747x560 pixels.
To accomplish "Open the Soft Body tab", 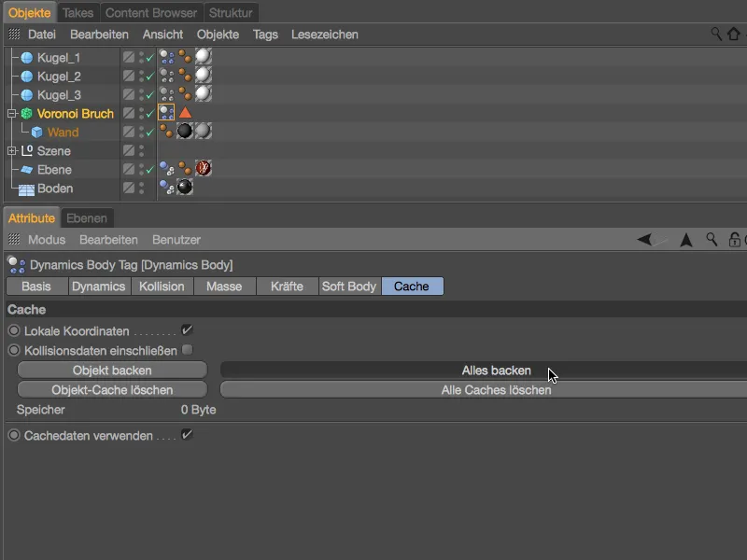I will click(x=349, y=287).
